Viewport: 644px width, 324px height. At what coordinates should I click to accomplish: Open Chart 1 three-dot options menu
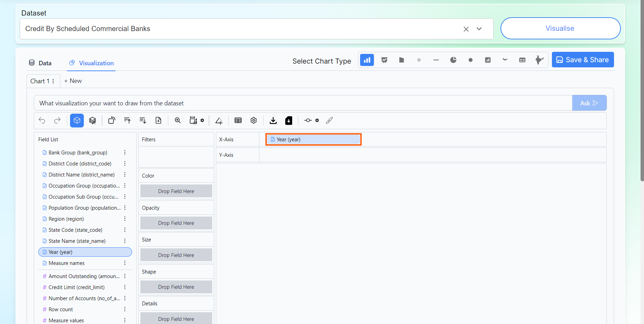(53, 81)
